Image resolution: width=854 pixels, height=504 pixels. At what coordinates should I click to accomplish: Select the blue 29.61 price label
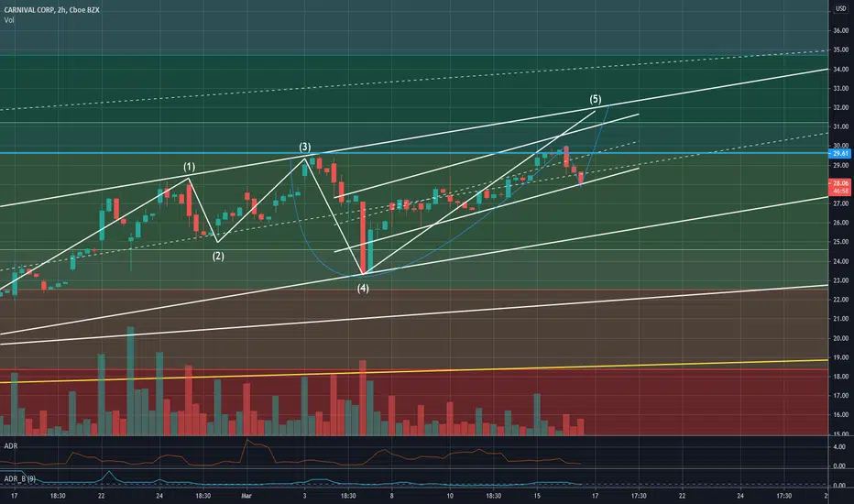(840, 154)
